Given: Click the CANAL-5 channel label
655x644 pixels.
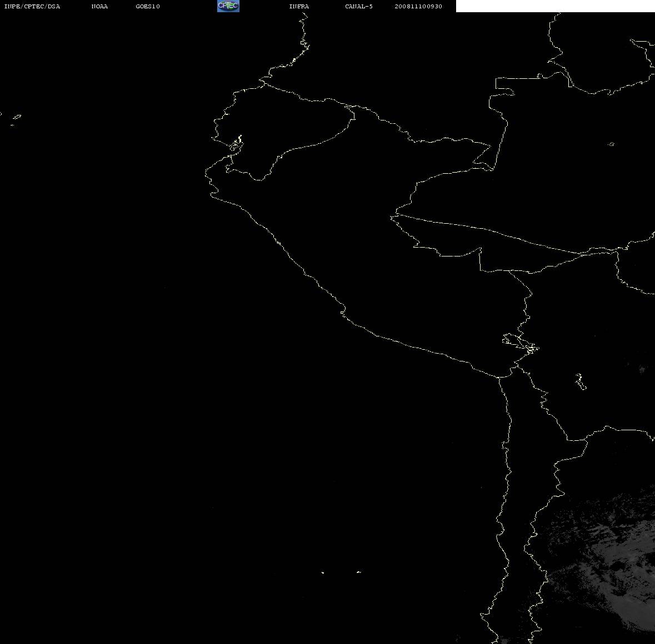Looking at the screenshot, I should 359,6.
